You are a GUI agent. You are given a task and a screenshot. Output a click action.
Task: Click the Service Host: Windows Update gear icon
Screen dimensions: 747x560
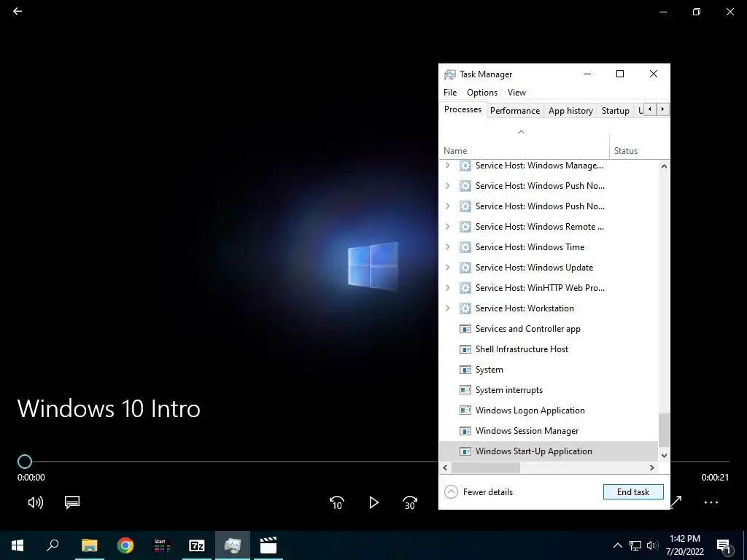(x=465, y=267)
